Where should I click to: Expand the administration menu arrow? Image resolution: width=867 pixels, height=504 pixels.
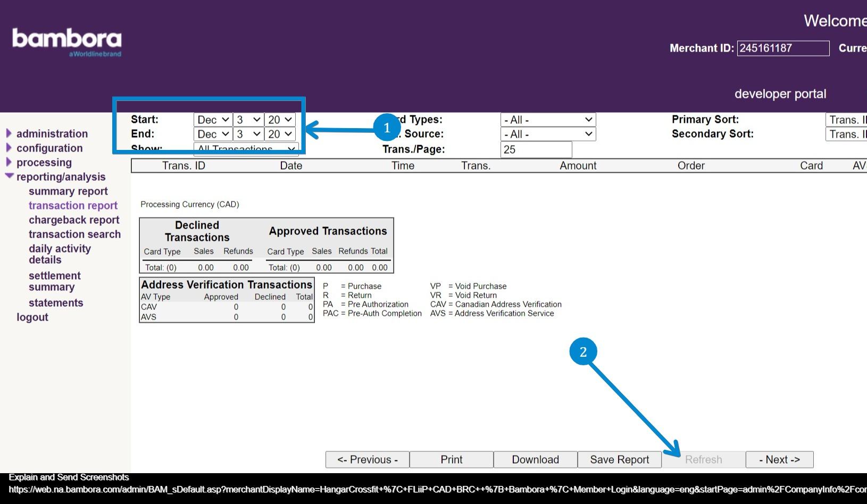coord(9,133)
